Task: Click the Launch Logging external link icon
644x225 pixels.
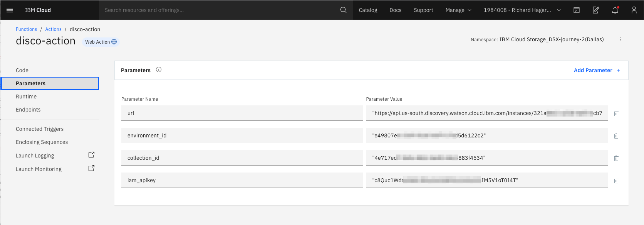Action: tap(91, 155)
